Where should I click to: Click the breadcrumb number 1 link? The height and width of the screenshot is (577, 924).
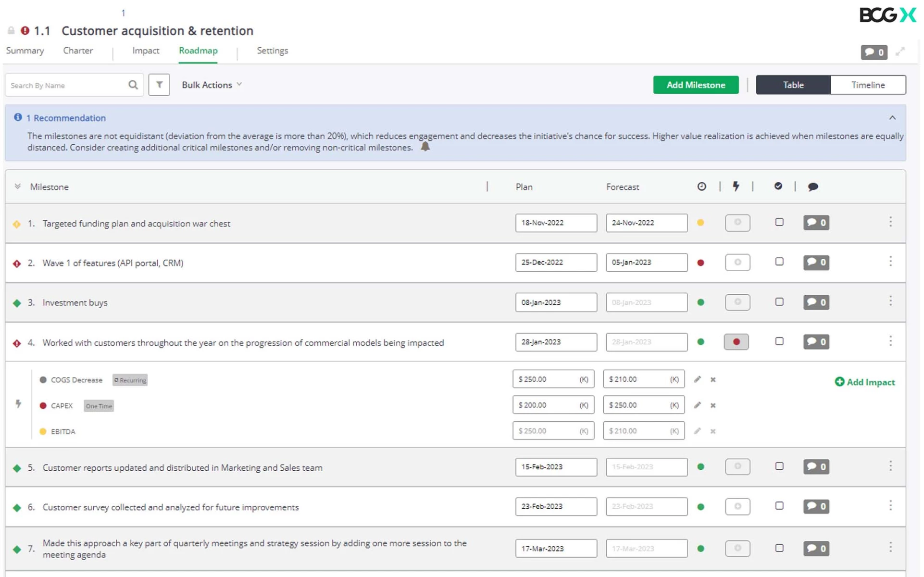[123, 13]
